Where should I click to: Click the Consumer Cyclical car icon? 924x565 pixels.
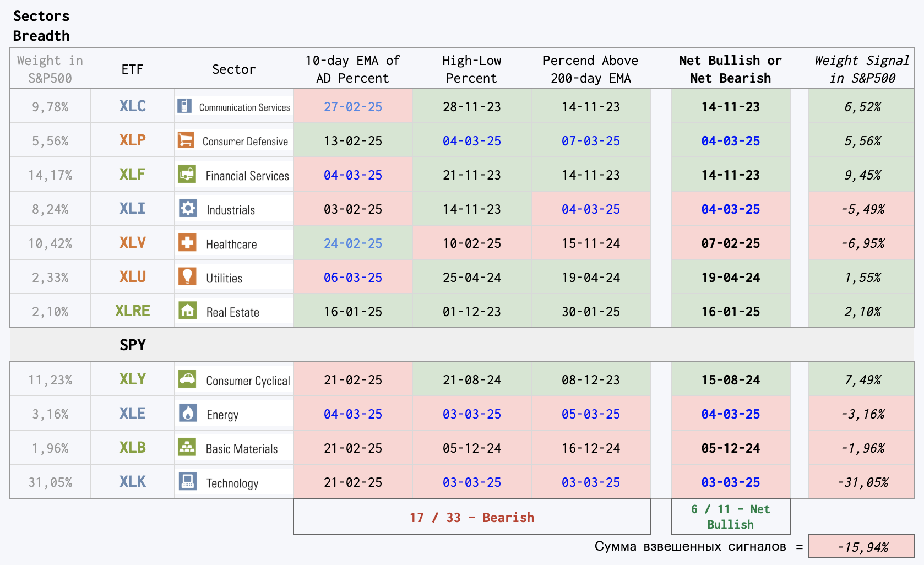187,379
